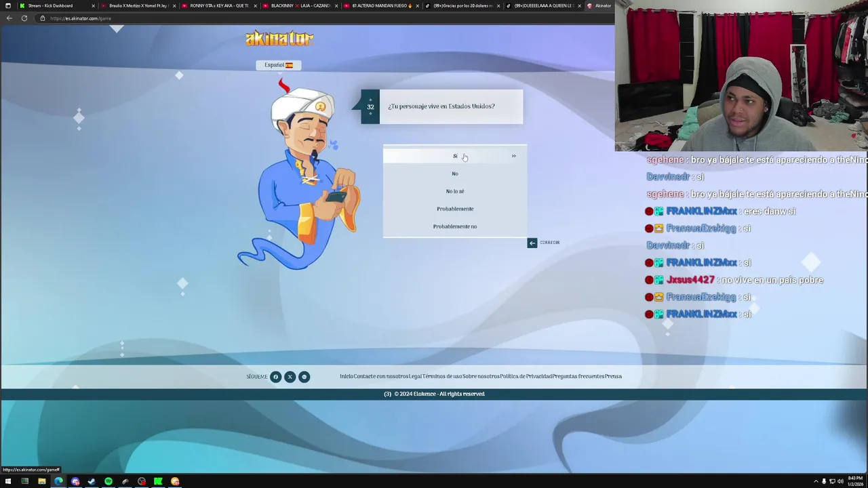Open the game controller taskbar icon
Screen dimensions: 868x488
125,481
